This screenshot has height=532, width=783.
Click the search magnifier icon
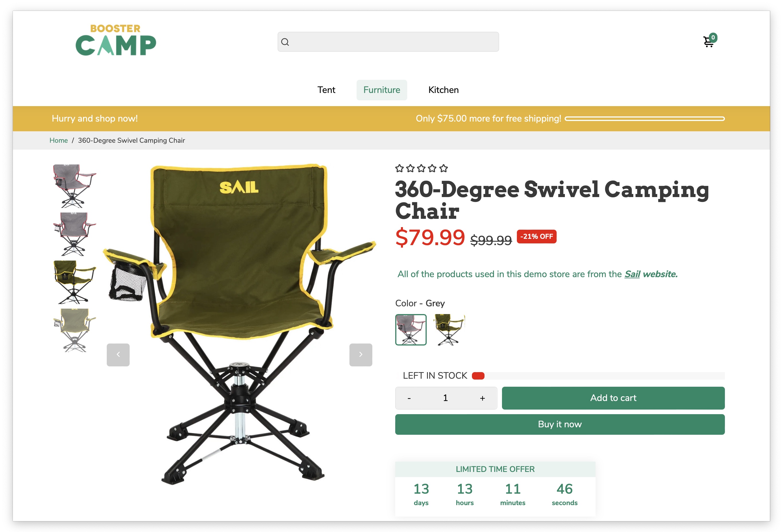[285, 42]
